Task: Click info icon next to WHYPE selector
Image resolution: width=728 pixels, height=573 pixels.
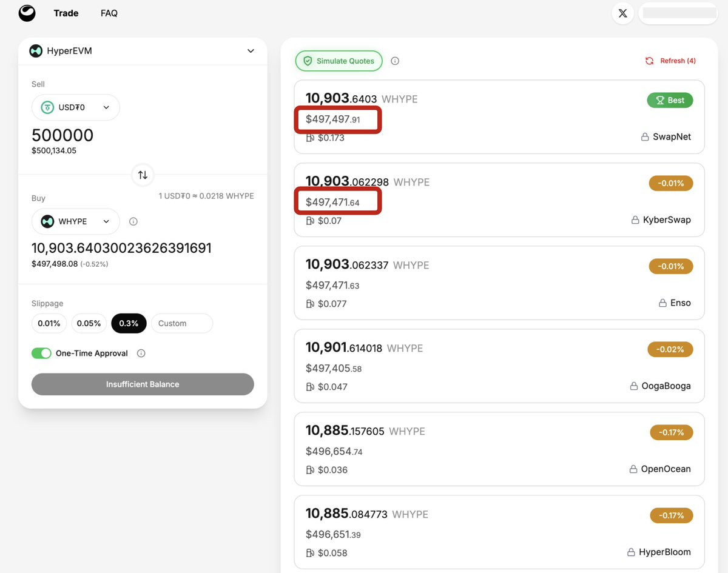Action: [x=133, y=221]
